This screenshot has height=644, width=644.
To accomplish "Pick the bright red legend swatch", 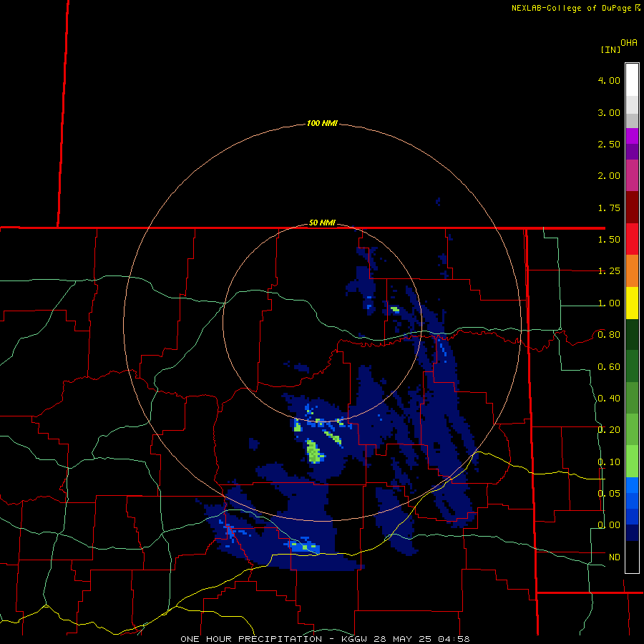I will pos(632,239).
